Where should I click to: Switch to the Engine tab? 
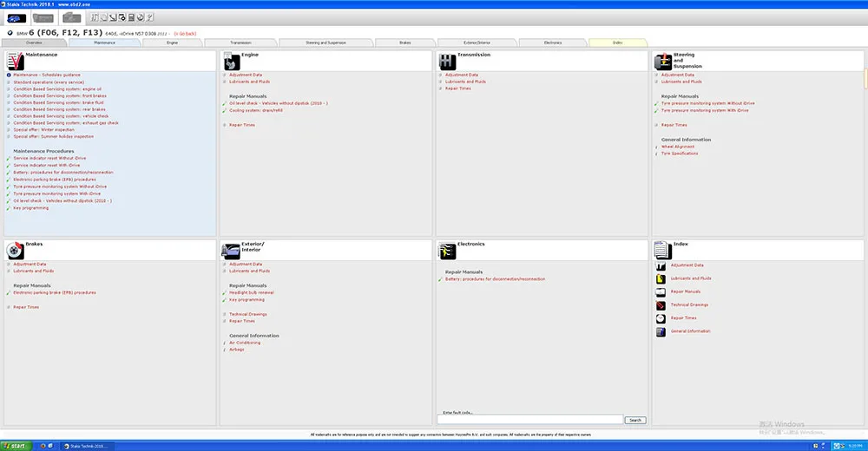click(x=173, y=42)
